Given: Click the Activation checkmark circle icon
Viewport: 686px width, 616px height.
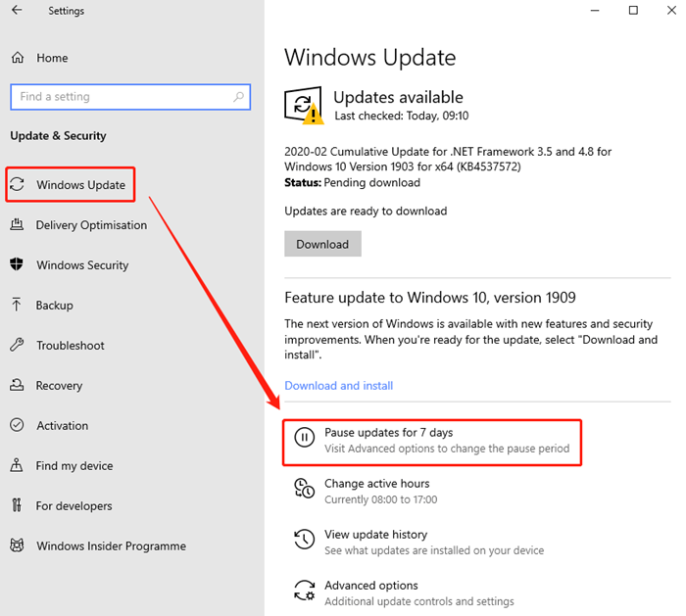Looking at the screenshot, I should click(x=17, y=425).
